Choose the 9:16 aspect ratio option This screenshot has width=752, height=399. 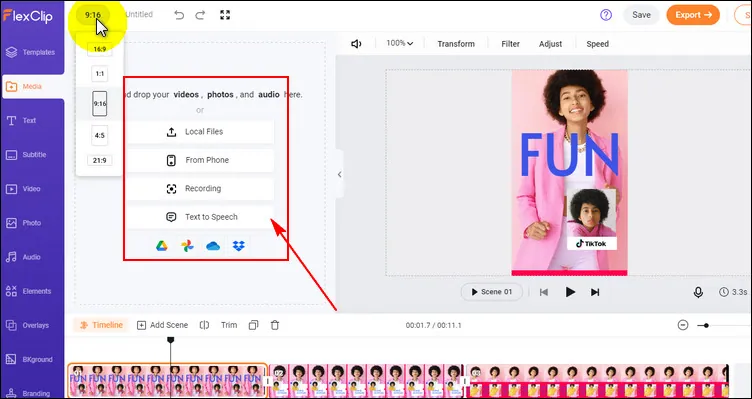[100, 104]
